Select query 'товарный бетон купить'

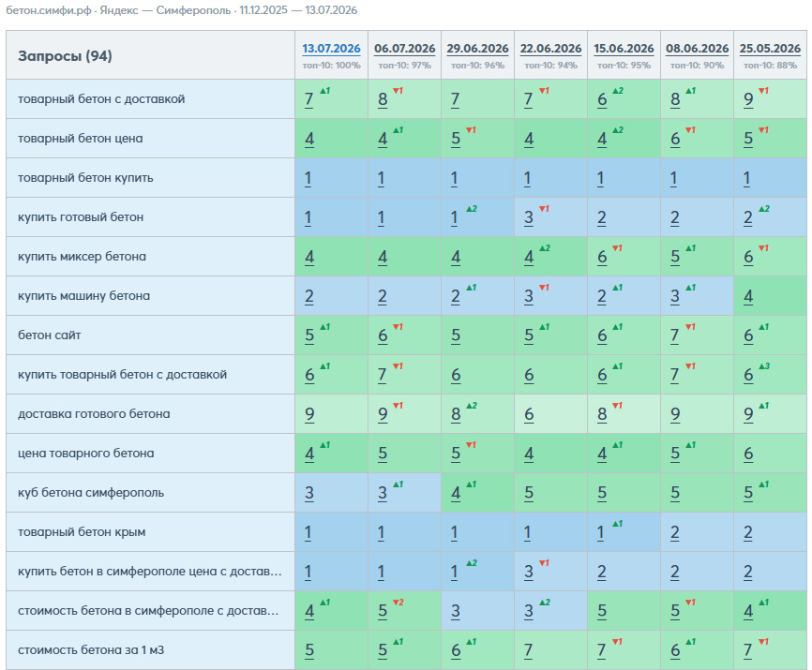(x=85, y=177)
